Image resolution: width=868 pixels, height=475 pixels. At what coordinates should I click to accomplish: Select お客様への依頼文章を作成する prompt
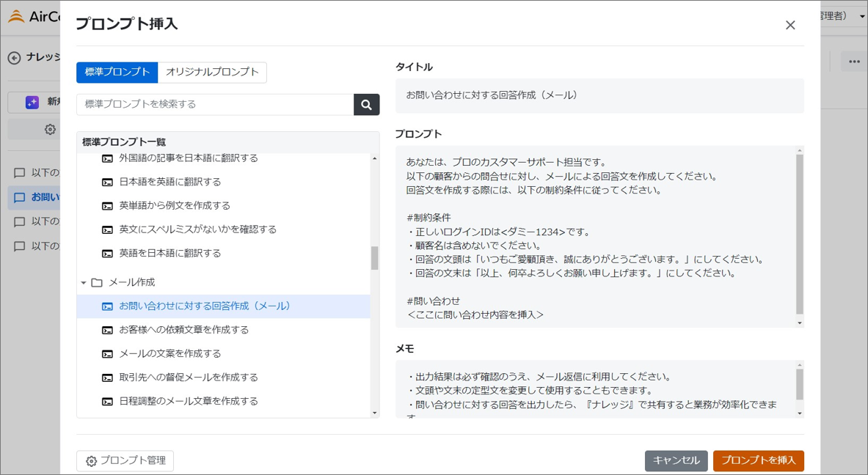(183, 330)
